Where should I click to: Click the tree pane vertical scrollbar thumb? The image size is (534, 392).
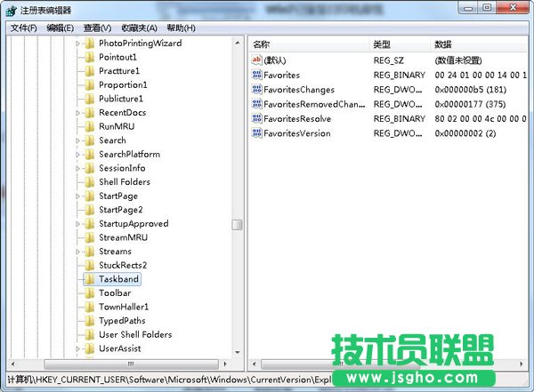(x=237, y=225)
